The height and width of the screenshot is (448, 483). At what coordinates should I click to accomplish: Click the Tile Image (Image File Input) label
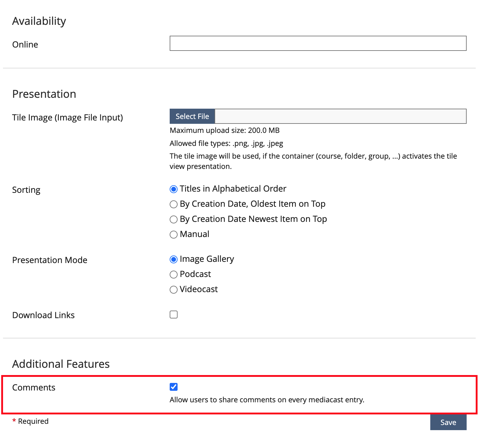68,117
